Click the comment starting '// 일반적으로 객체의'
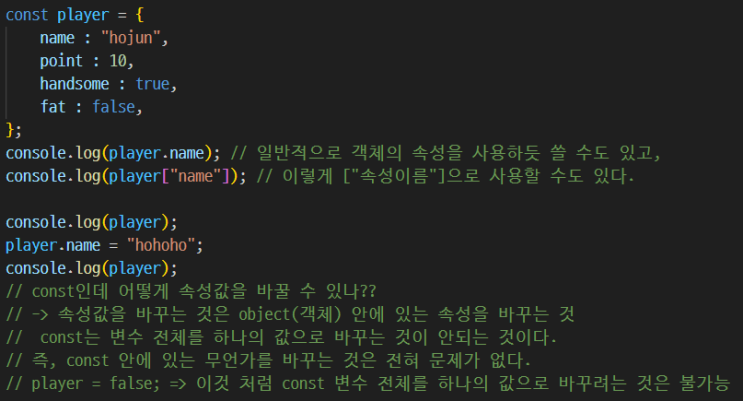 pos(445,153)
